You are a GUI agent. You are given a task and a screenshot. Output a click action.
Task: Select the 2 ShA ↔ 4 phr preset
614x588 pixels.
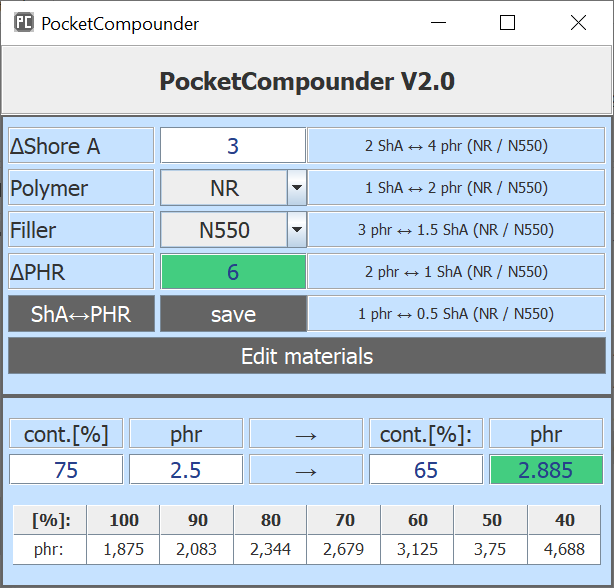pos(455,146)
